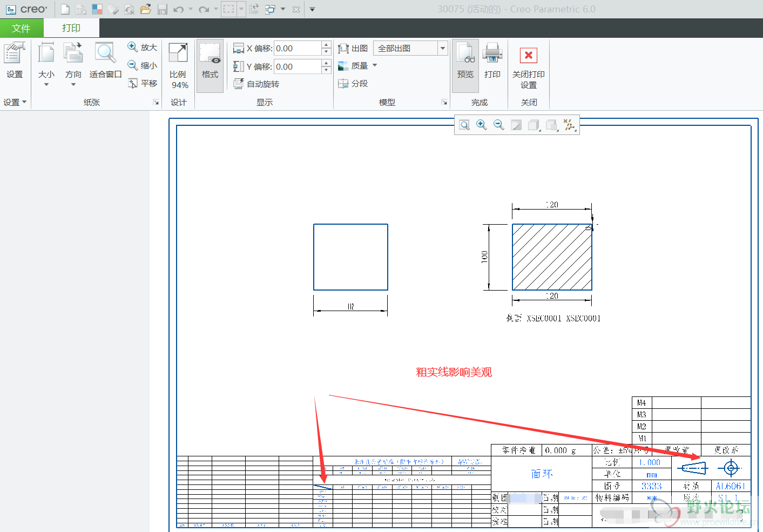Click the X 偏移 value field
Image resolution: width=763 pixels, height=532 pixels.
point(298,48)
